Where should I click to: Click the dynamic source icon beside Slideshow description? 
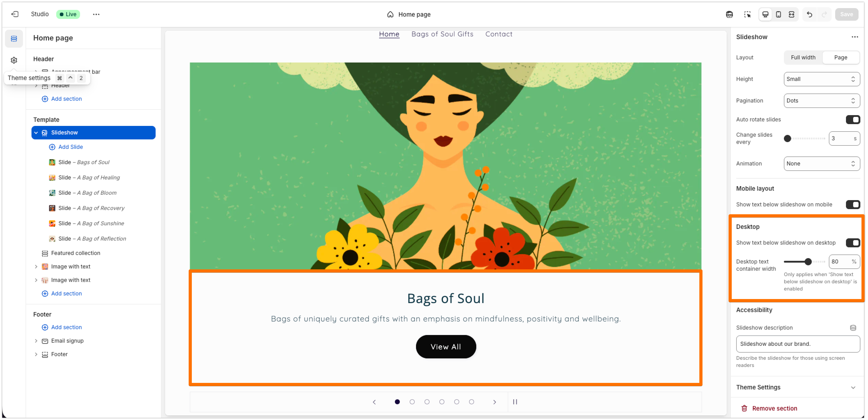tap(853, 328)
